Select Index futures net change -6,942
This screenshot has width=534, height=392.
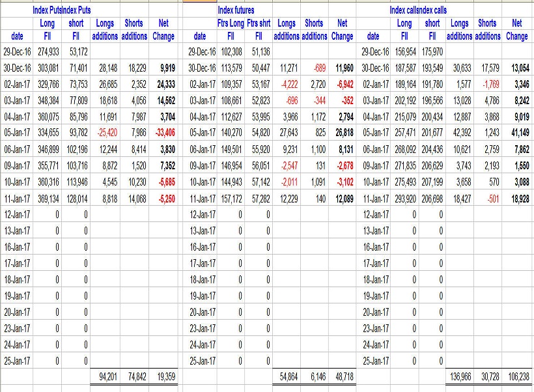[342, 84]
